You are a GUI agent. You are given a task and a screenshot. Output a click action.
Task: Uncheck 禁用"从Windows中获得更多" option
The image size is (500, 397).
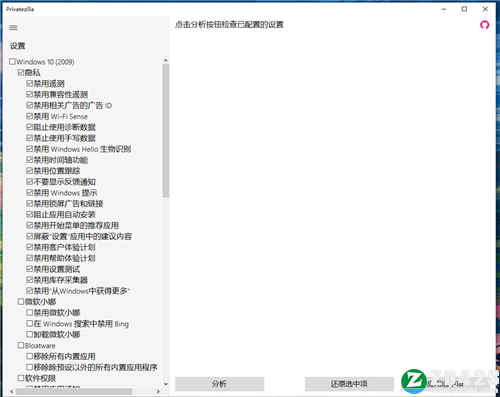click(x=29, y=291)
